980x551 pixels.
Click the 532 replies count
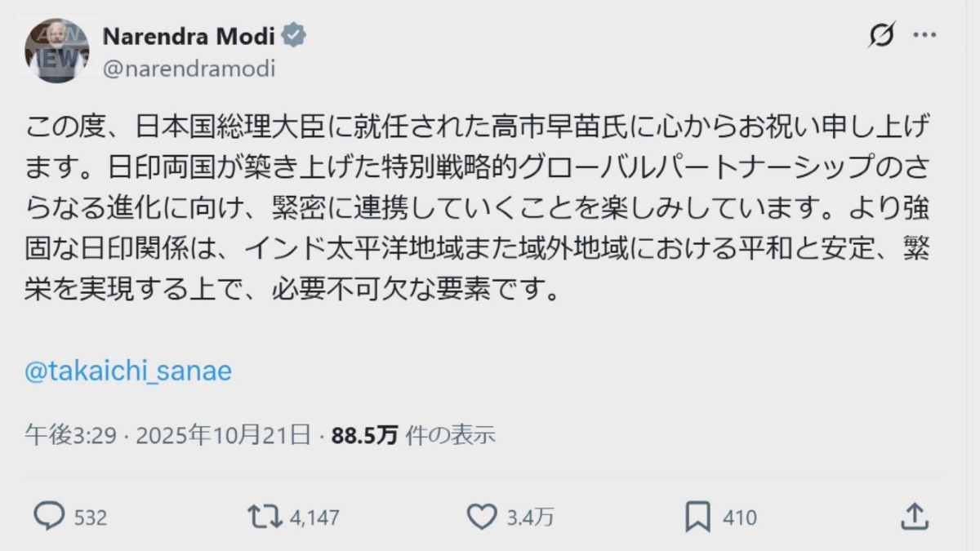91,518
